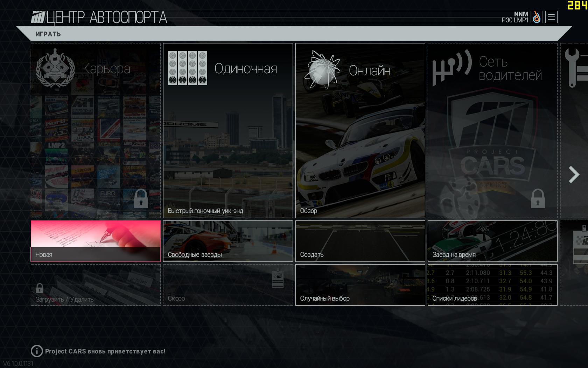Open the Сеть водителей tile
Screen dimensions: 588x368
coord(492,130)
